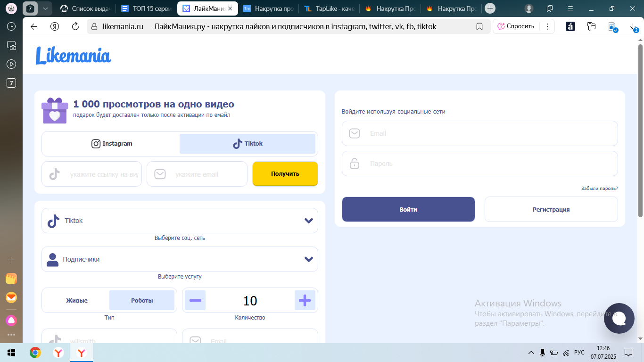Image resolution: width=644 pixels, height=362 pixels.
Task: Click the sidebar 7 tabs counter
Action: [x=11, y=83]
